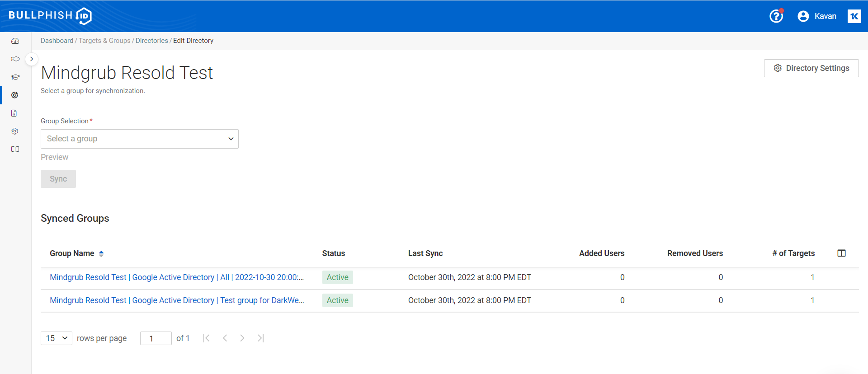
Task: Click Last Sync date in the All group row
Action: [470, 277]
